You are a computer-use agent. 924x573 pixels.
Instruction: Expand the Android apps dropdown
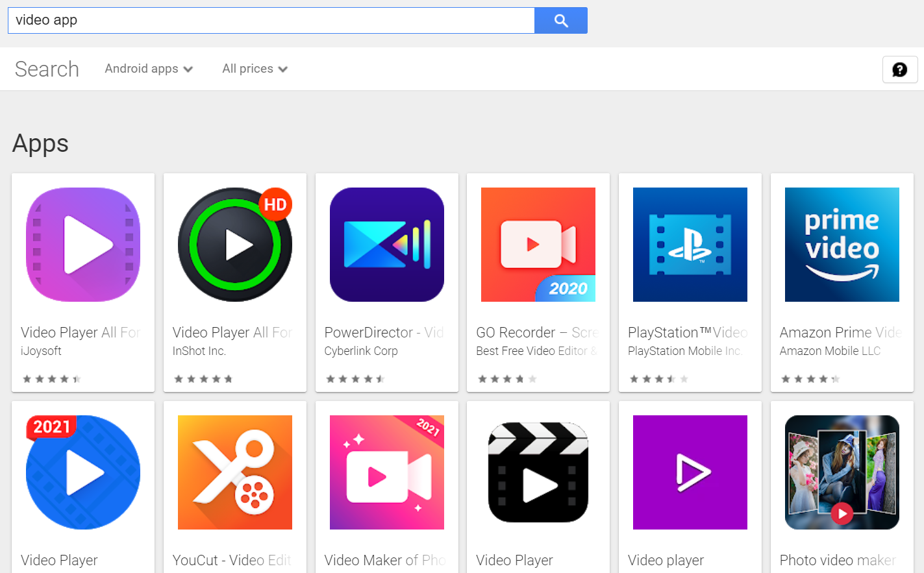point(149,69)
